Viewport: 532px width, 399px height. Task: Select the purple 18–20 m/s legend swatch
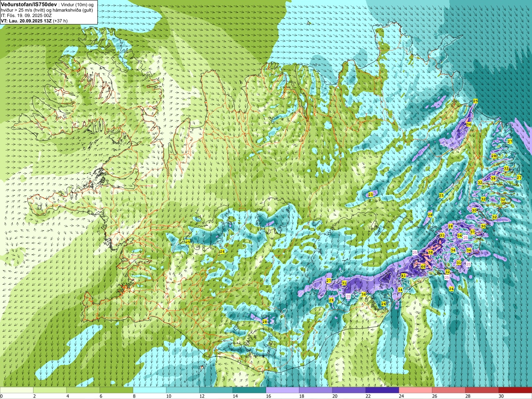pos(316,390)
